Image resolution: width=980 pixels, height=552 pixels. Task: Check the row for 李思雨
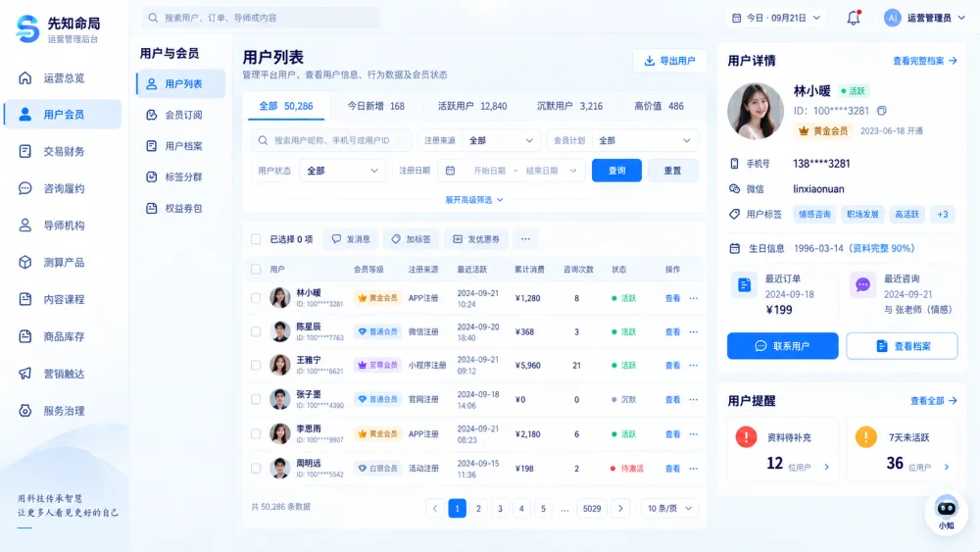(256, 433)
